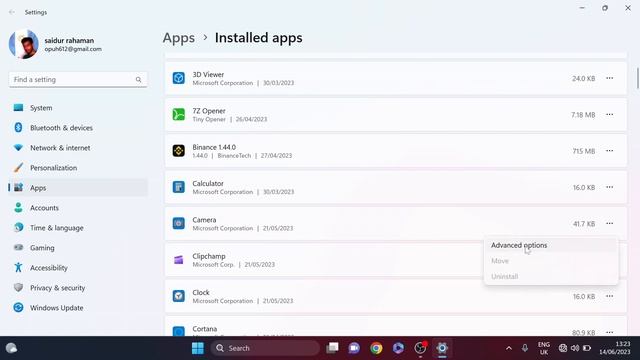Toggle the three-dot menu for Camera
640x360 pixels.
tap(609, 223)
